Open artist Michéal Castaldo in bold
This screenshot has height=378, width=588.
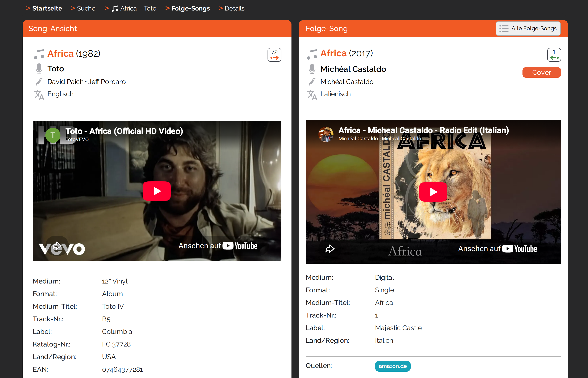click(x=353, y=69)
